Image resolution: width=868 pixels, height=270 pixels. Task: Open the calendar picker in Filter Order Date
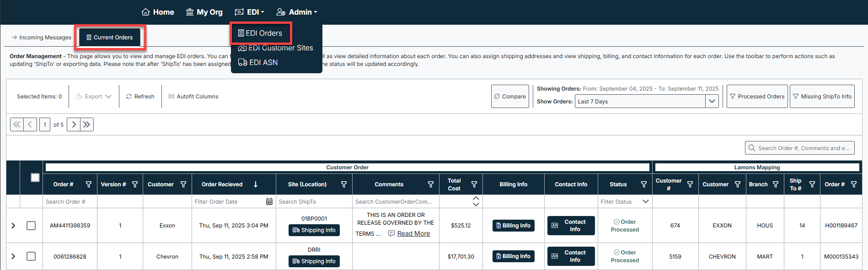(x=269, y=202)
